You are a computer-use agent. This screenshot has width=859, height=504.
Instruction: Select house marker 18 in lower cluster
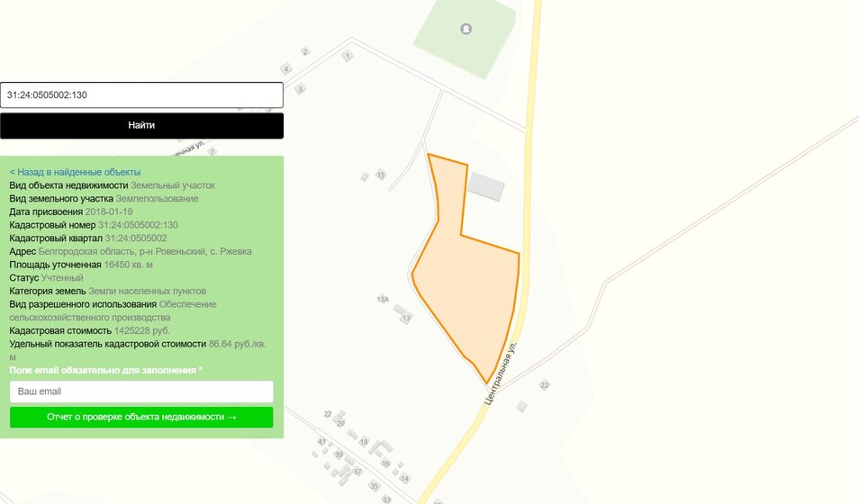[364, 442]
